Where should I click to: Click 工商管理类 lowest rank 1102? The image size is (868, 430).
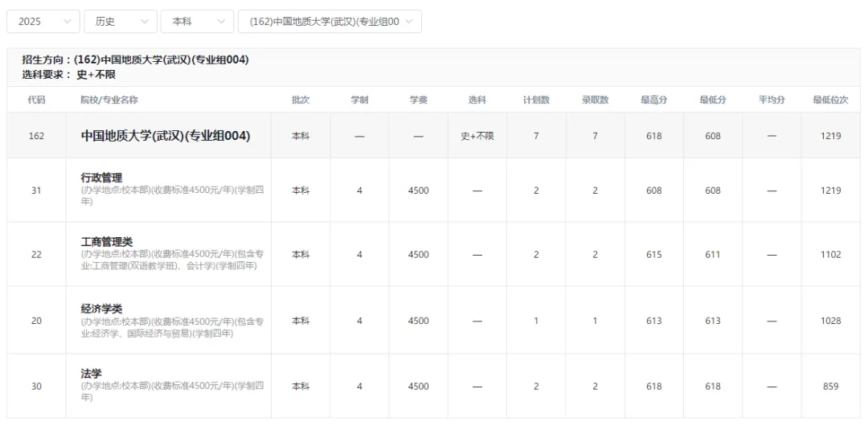(x=831, y=255)
